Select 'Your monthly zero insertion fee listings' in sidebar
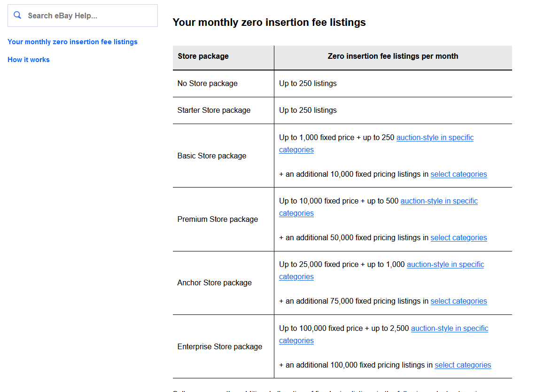Image resolution: width=560 pixels, height=392 pixels. tap(72, 42)
